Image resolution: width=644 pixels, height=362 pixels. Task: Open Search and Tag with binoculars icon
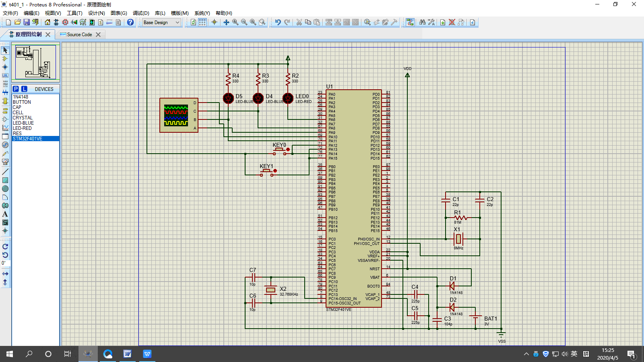tap(422, 22)
